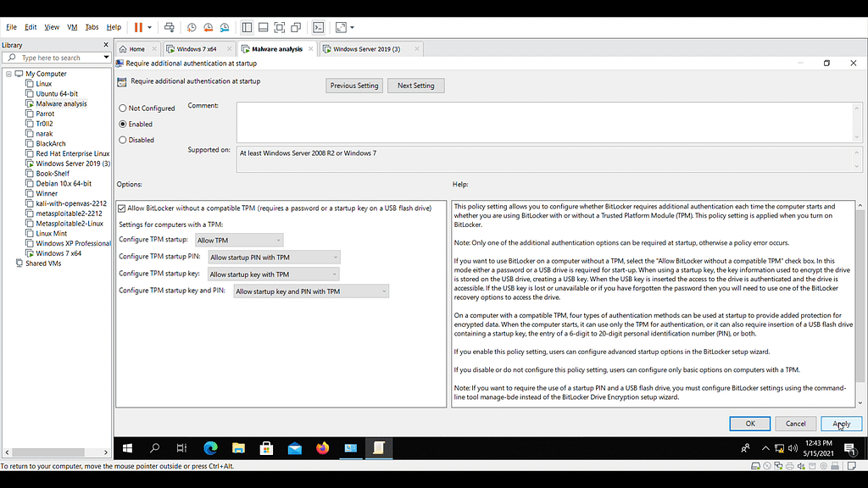Open the Configure TPM startup key dropdown
Image resolution: width=868 pixels, height=488 pixels.
tap(274, 274)
